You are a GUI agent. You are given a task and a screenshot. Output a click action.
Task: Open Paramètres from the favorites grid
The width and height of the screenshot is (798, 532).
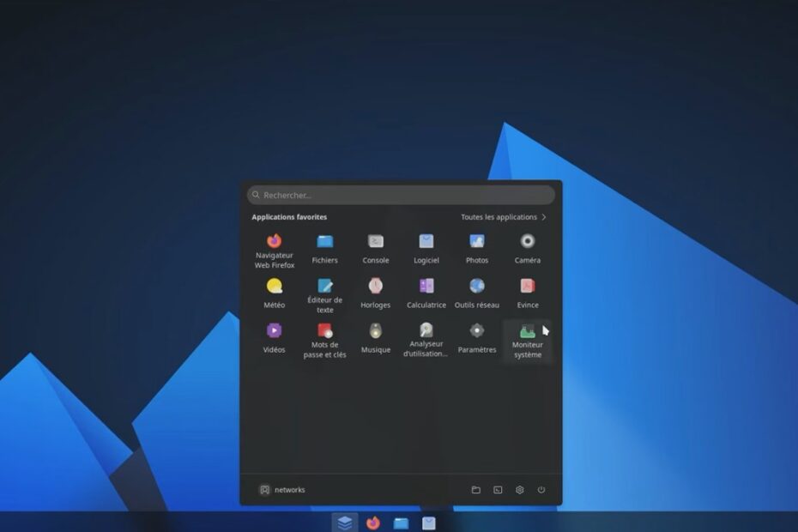tap(477, 331)
